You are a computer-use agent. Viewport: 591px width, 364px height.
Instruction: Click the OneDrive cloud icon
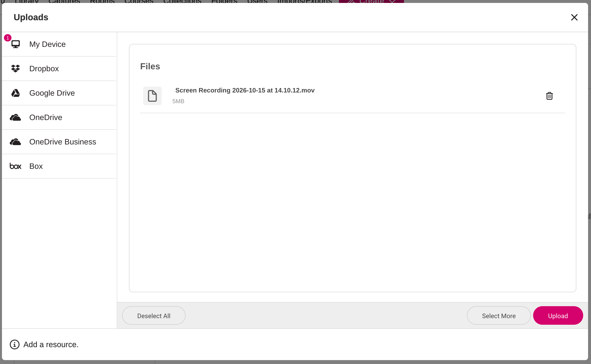pos(15,117)
